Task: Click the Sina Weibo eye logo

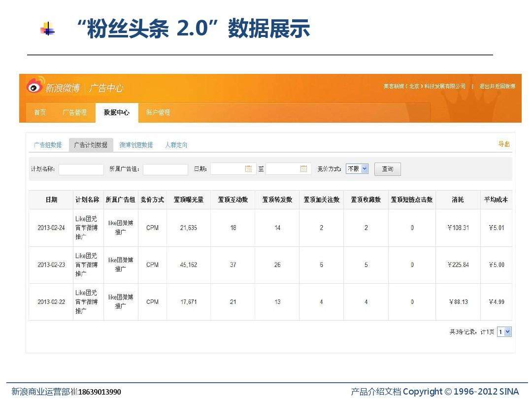Action: 35,85
